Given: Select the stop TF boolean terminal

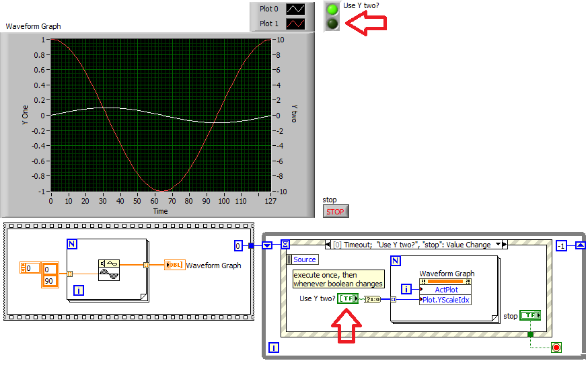Looking at the screenshot, I should click(530, 315).
